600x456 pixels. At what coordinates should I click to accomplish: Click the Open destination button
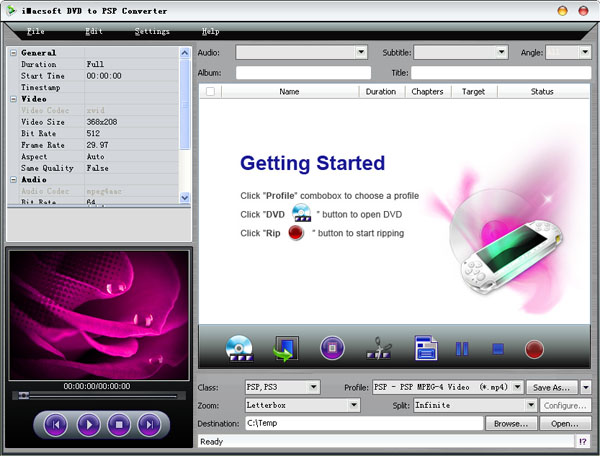pyautogui.click(x=565, y=423)
